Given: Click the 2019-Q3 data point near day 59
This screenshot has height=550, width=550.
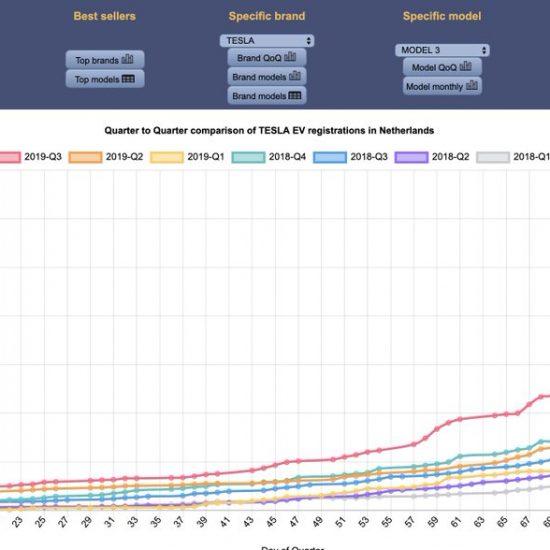Looking at the screenshot, I should 437,429.
